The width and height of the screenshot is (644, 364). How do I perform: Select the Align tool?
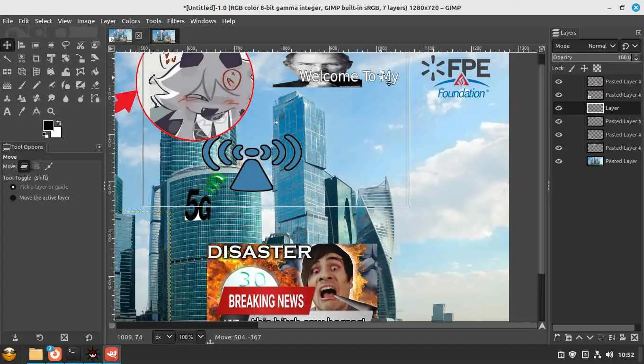21,45
